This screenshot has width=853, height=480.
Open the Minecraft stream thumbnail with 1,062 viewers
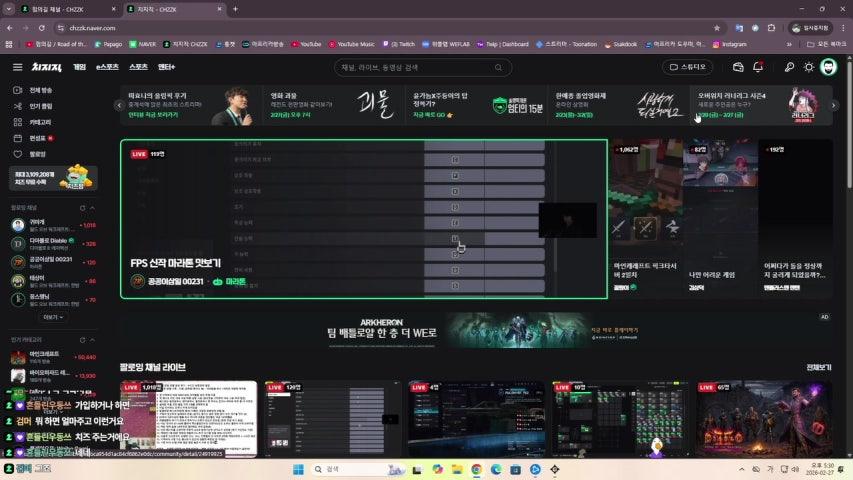tap(645, 218)
